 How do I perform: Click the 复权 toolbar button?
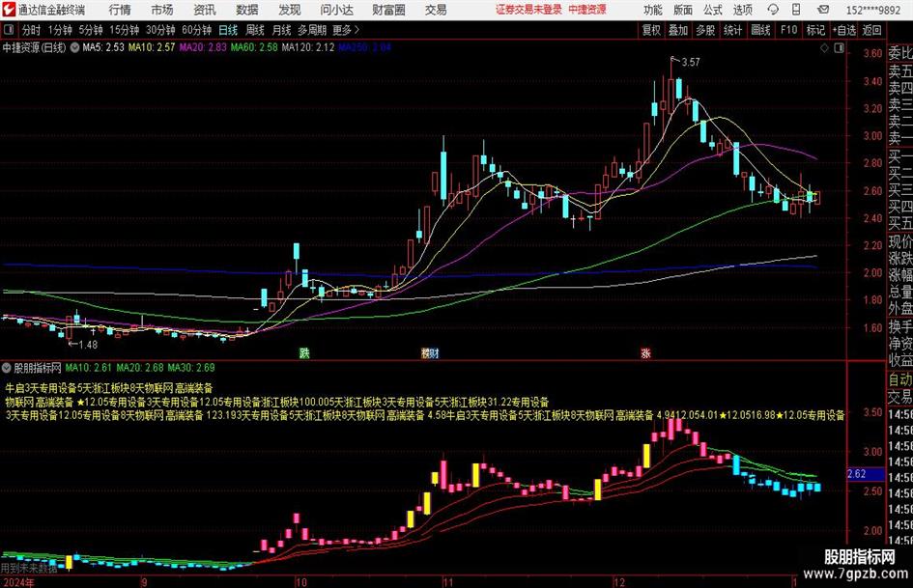pyautogui.click(x=651, y=30)
